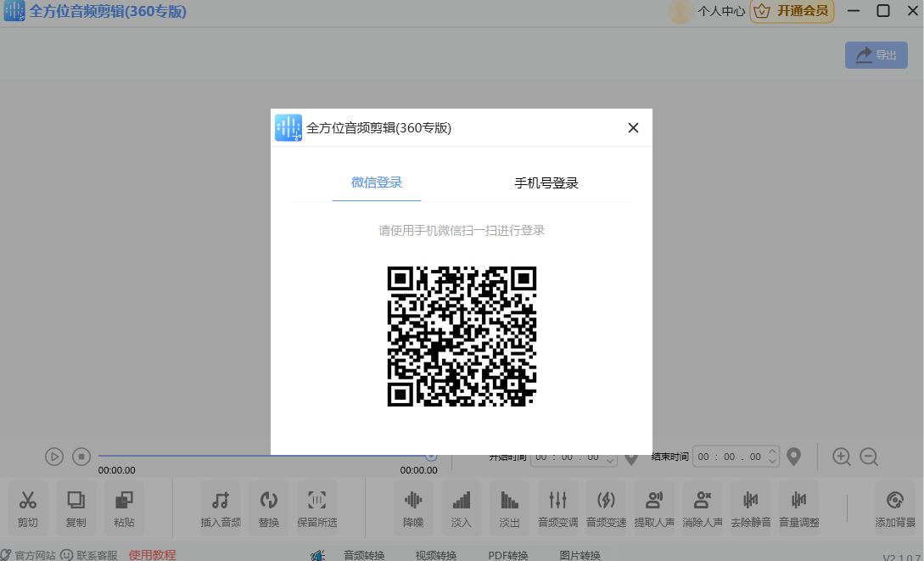Open the 插入音频 (insert audio) tool
Screen dimensions: 924x561
coord(220,508)
